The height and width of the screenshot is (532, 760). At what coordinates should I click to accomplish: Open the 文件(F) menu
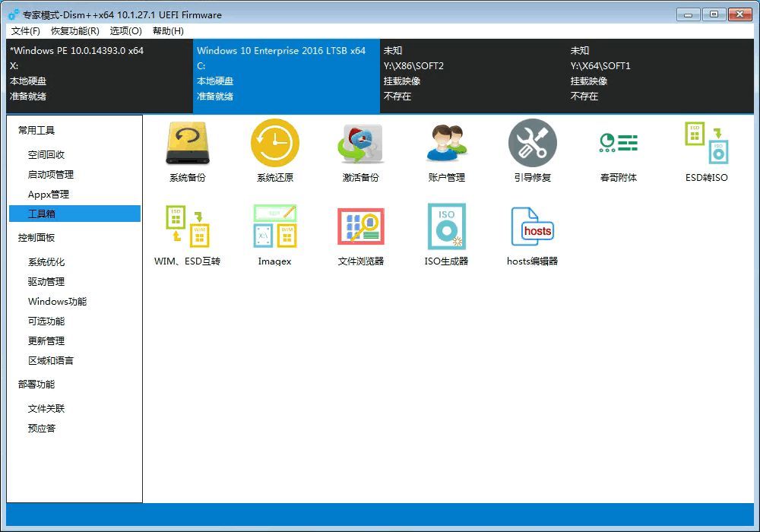click(x=26, y=31)
